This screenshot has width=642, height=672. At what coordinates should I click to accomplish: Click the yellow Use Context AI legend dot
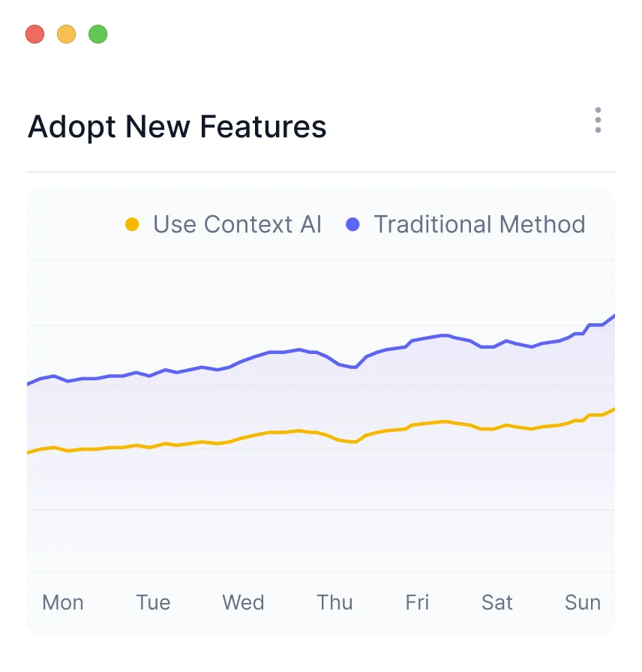coord(132,224)
